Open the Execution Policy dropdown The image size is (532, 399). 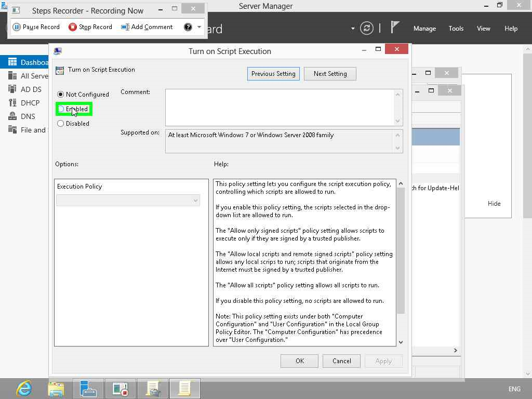(x=128, y=200)
